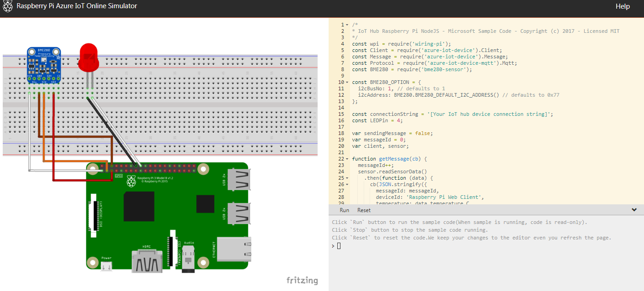Click the console hint about the Stop button
Viewport: 644px width, 291px height.
pyautogui.click(x=410, y=230)
